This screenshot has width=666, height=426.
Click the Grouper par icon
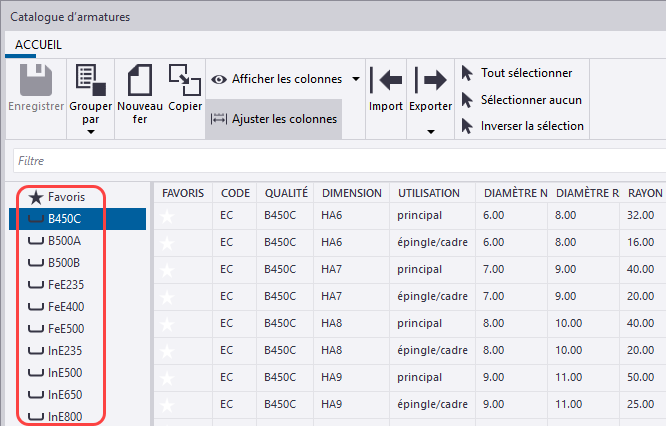pos(91,80)
